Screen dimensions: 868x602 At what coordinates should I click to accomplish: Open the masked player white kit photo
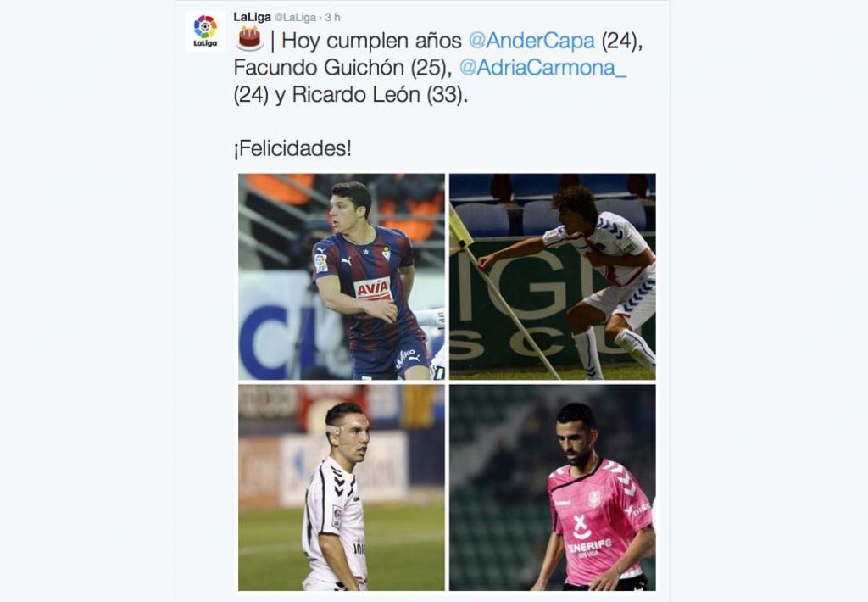[342, 488]
